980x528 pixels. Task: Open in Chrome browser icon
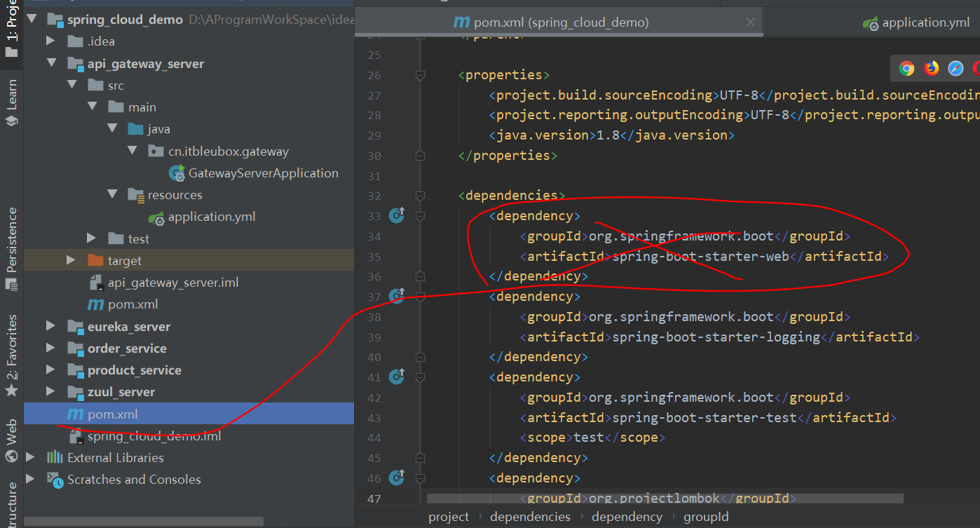click(x=907, y=68)
